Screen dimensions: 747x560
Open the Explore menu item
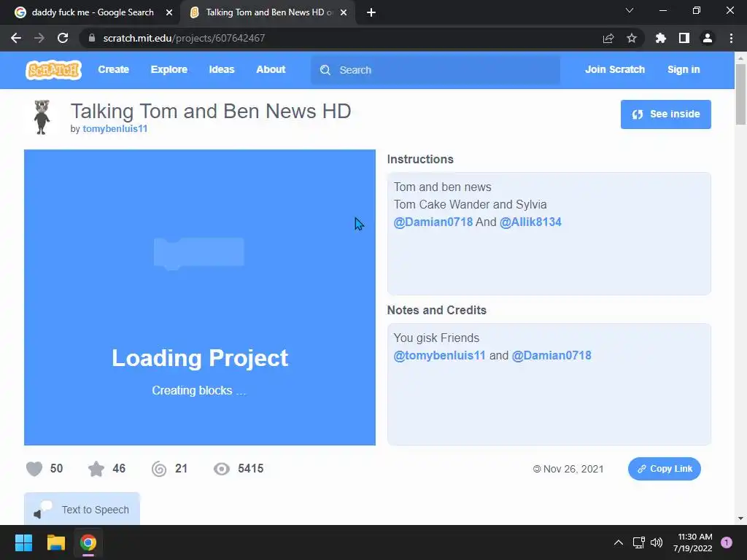pos(169,69)
